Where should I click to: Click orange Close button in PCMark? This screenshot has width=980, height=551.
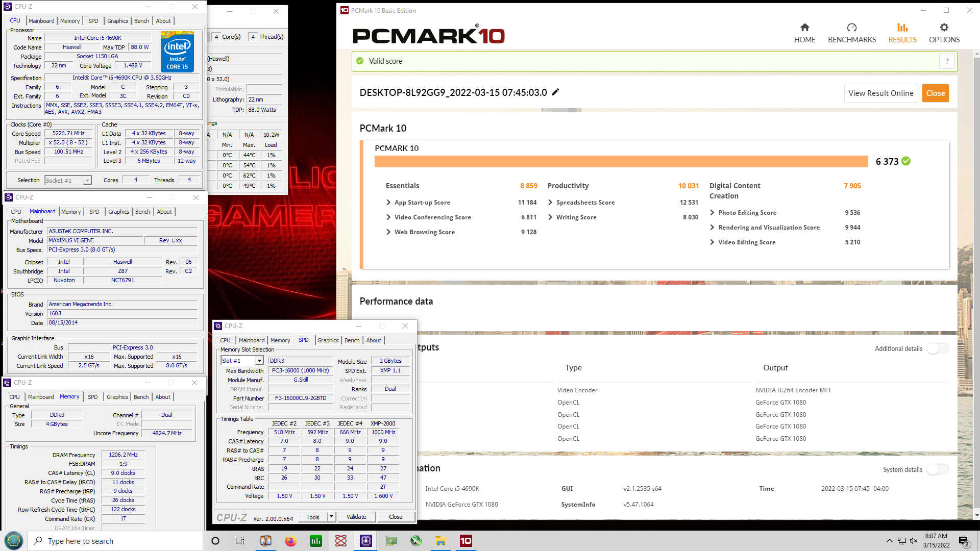(x=936, y=93)
